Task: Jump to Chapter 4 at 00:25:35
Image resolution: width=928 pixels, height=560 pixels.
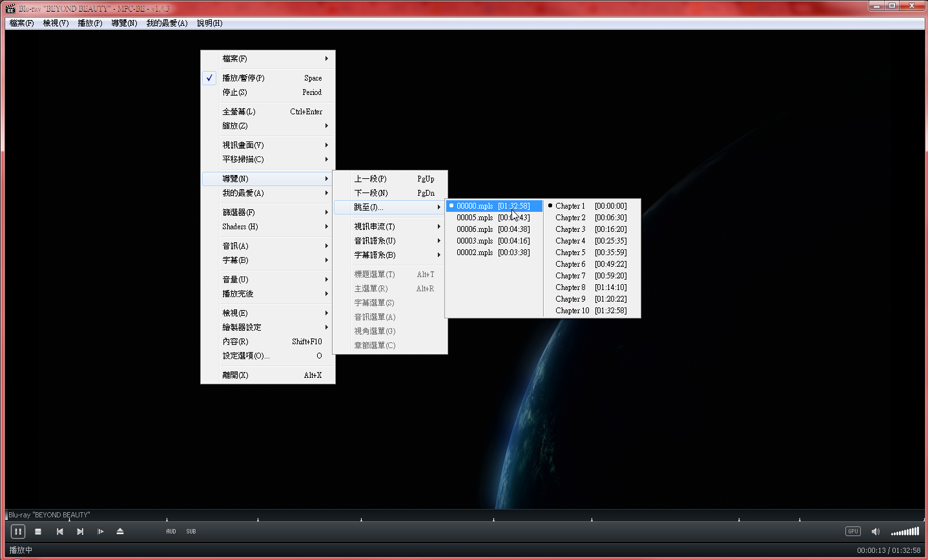Action: [x=592, y=241]
